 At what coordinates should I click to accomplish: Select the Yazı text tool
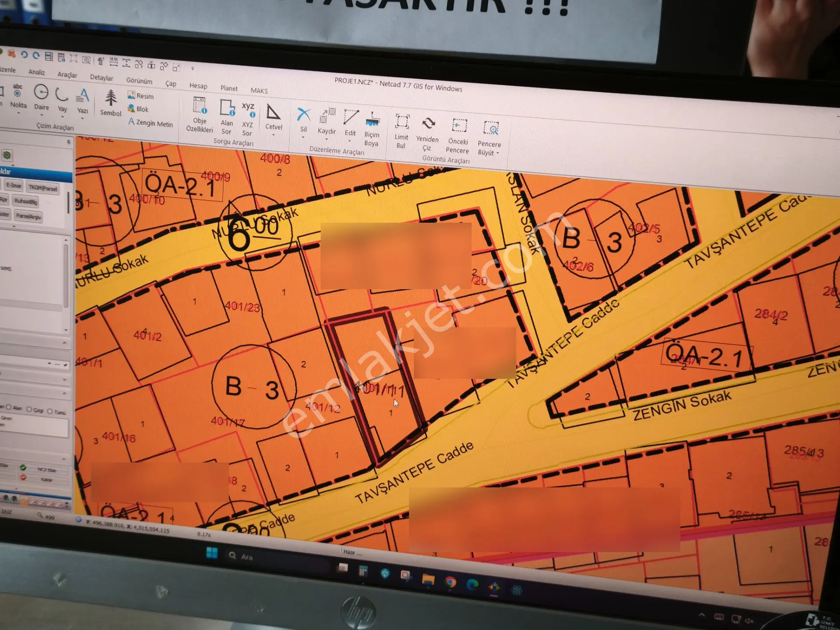pyautogui.click(x=83, y=101)
